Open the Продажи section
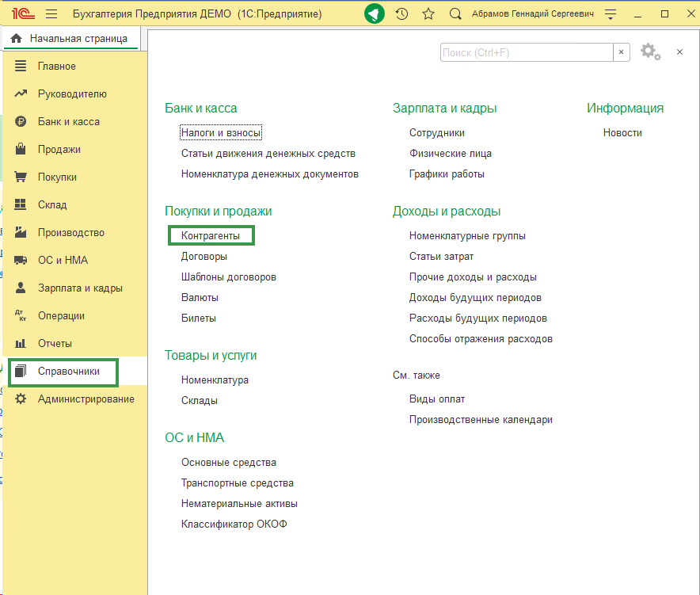Viewport: 700px width, 595px height. [x=59, y=149]
